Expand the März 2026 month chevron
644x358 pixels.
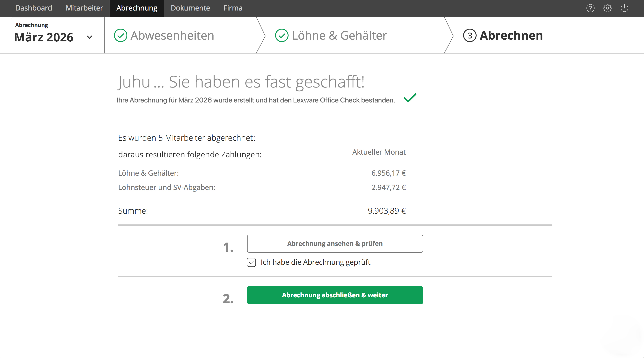pos(90,37)
